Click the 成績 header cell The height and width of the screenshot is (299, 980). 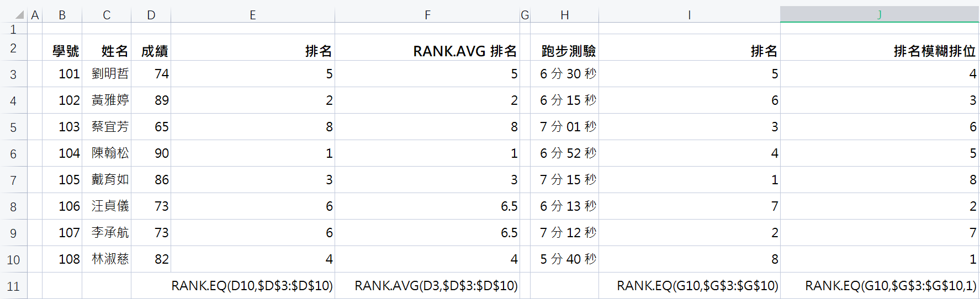151,48
